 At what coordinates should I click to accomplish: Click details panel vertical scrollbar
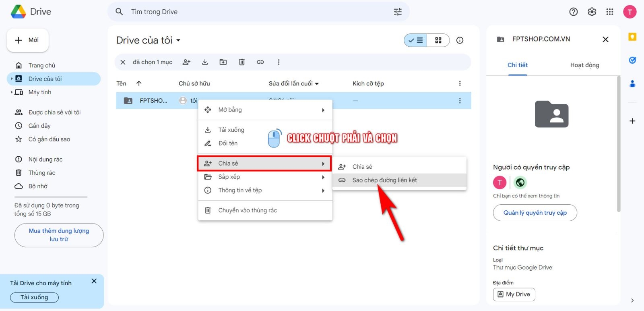[619, 144]
